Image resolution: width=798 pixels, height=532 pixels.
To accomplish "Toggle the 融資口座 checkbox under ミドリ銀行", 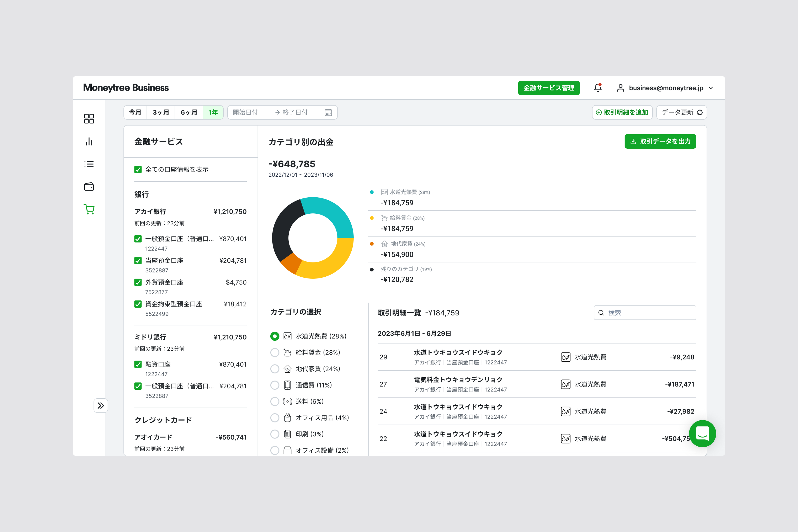I will click(x=138, y=364).
